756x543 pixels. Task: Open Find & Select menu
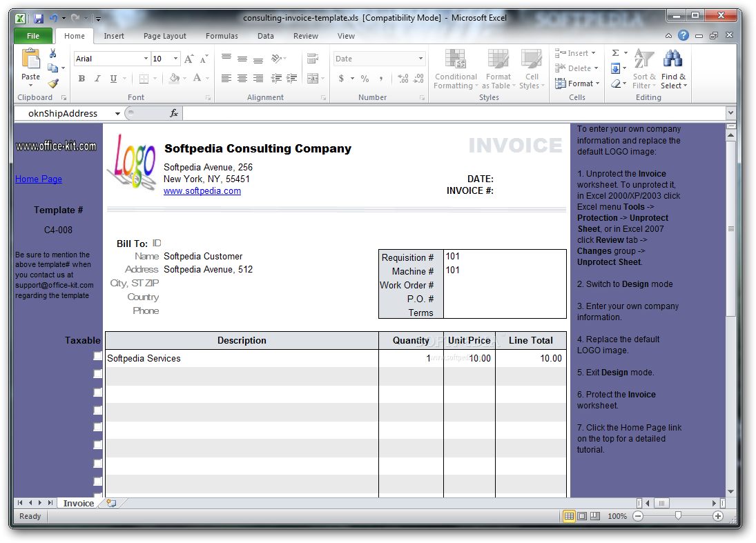[x=674, y=70]
